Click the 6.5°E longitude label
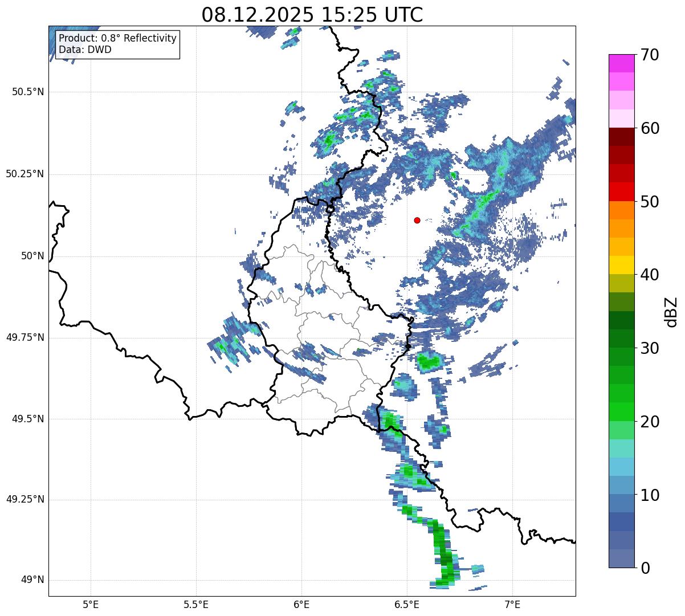This screenshot has height=616, width=685. coord(407,604)
